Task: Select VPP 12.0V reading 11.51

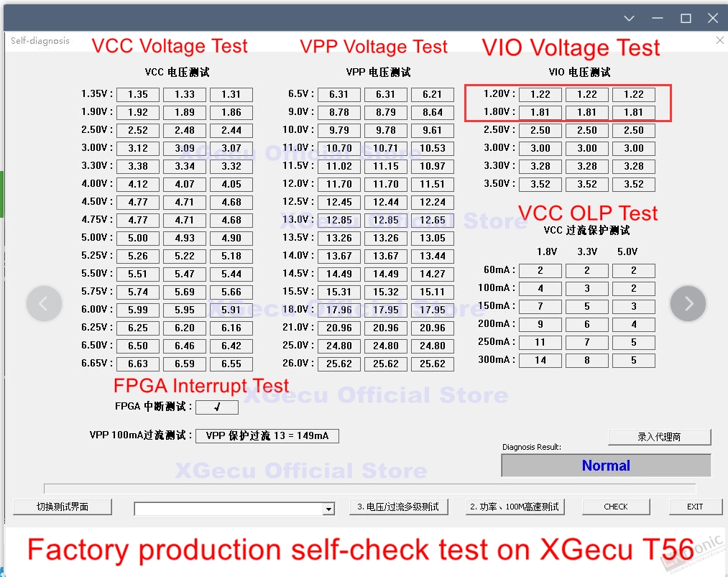Action: pos(432,184)
